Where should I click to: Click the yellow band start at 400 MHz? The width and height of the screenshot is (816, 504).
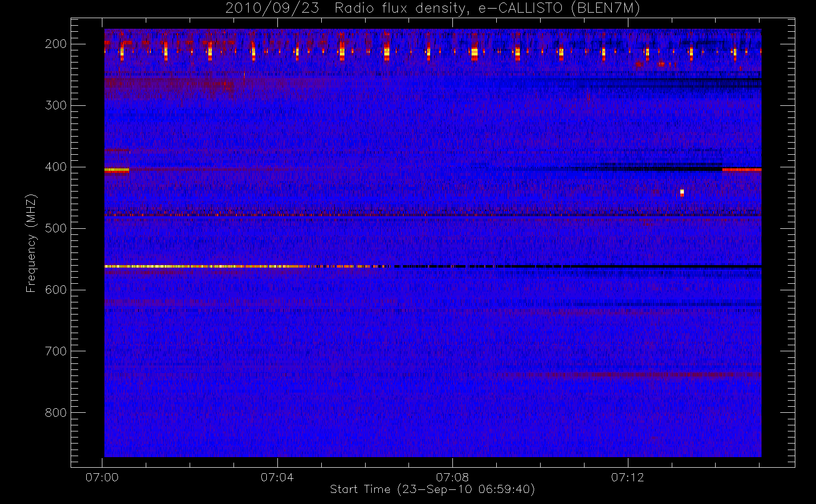point(116,170)
